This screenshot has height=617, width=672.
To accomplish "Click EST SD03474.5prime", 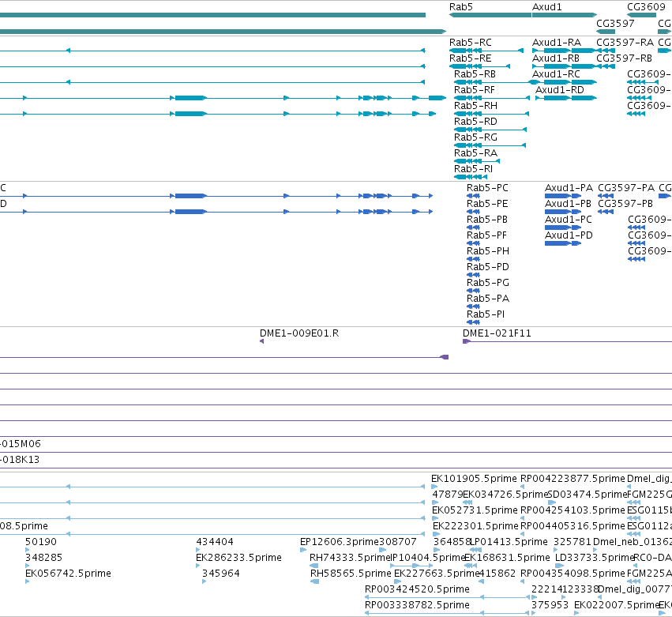I will coord(588,495).
